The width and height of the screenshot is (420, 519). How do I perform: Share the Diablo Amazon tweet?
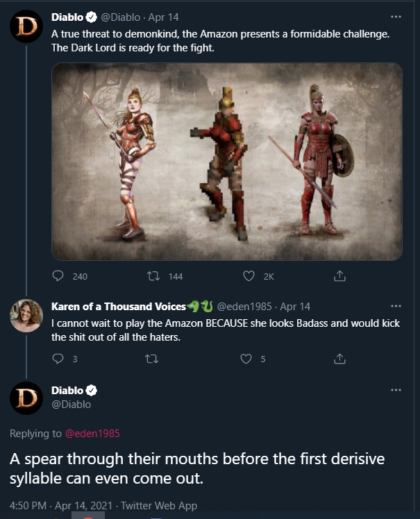click(339, 276)
